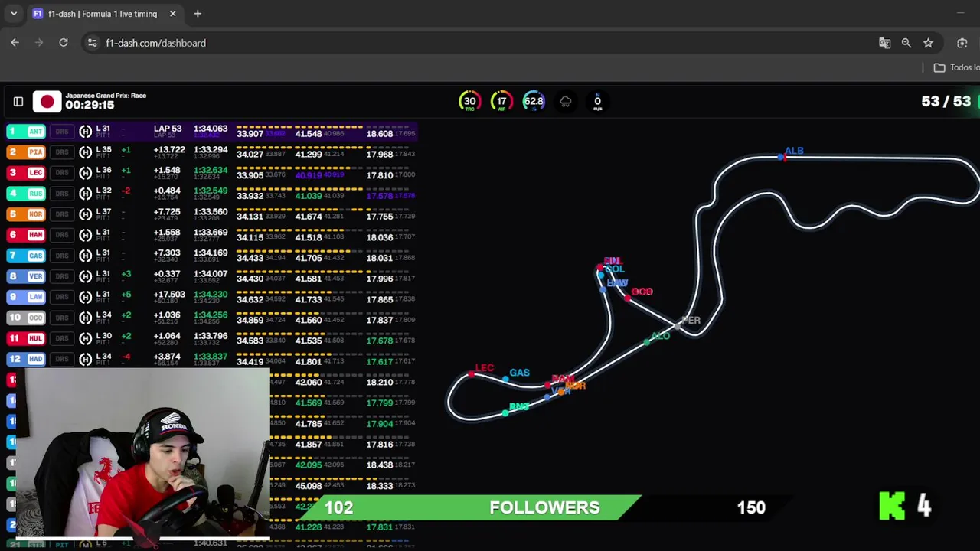This screenshot has height=551, width=980.
Task: Click the hard tyre icon in PIA row
Action: 85,152
